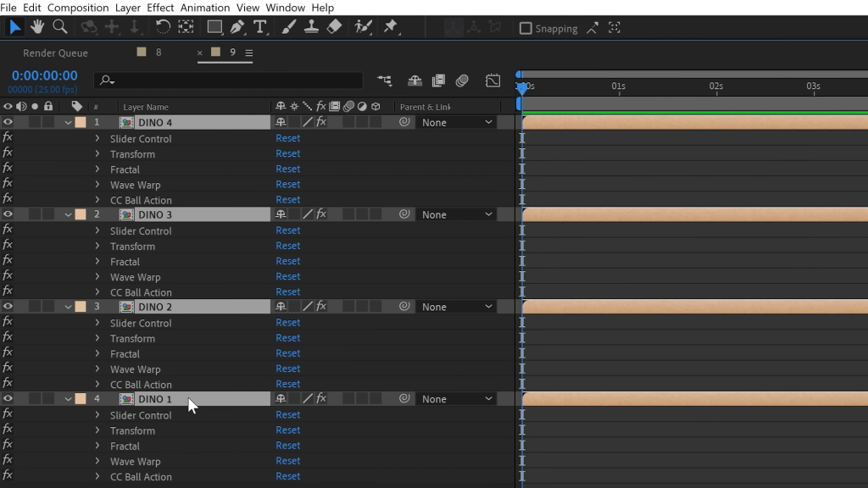
Task: Disable the Wave Warp effect on DINO 2
Action: pos(8,368)
